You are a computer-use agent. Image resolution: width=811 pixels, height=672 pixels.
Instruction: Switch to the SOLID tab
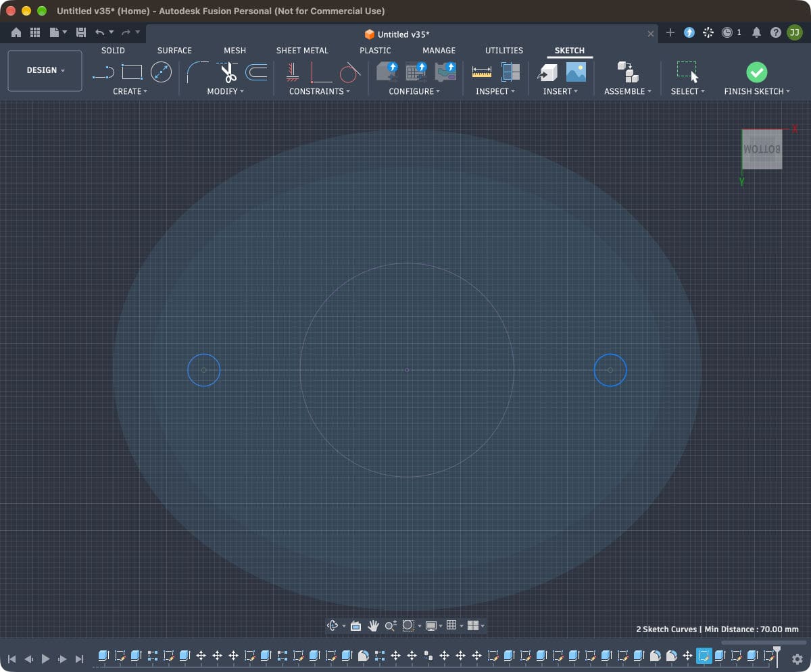(x=113, y=51)
